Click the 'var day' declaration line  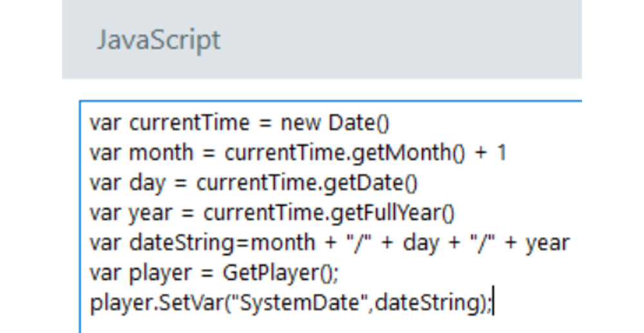click(x=128, y=183)
